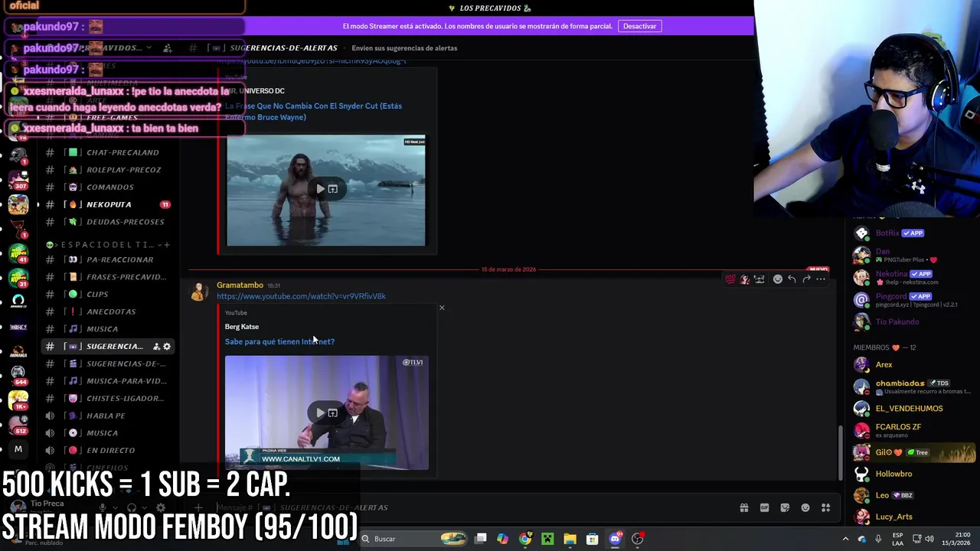Add a reaction to Gramatambo's message
Viewport: 980px width, 551px height.
click(x=777, y=279)
